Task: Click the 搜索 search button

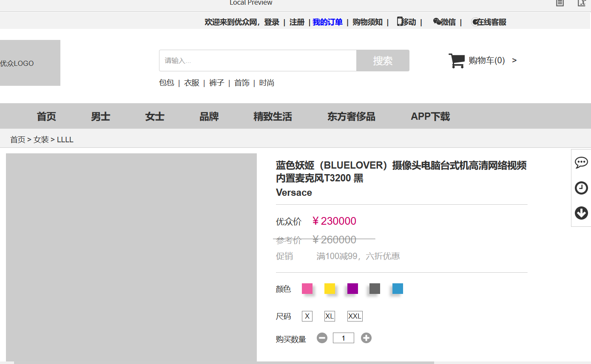Action: pyautogui.click(x=383, y=61)
